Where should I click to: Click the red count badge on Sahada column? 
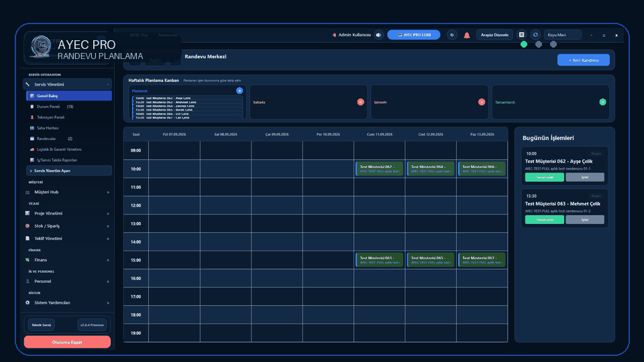coord(361,102)
